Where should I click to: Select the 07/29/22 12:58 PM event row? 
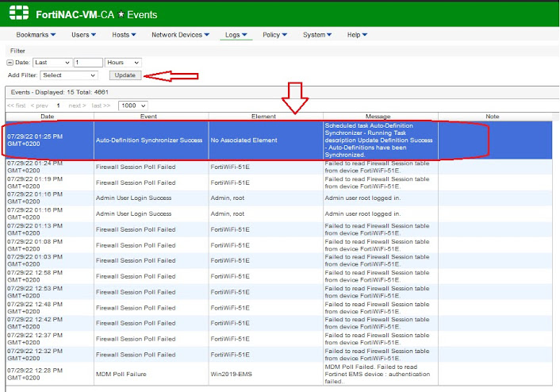pos(279,277)
